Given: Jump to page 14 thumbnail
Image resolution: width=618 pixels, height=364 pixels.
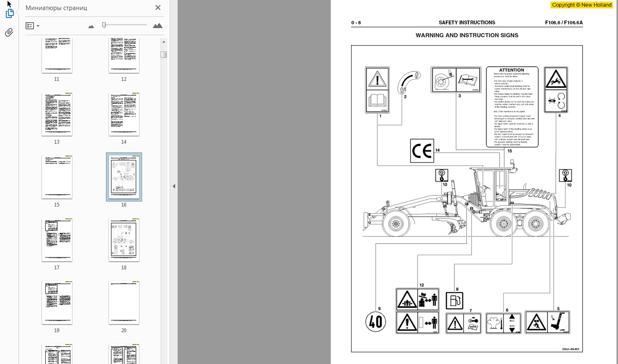Looking at the screenshot, I should (x=124, y=114).
